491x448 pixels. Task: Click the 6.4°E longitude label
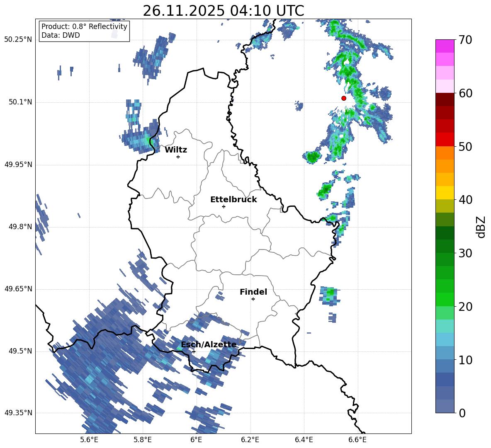point(304,440)
